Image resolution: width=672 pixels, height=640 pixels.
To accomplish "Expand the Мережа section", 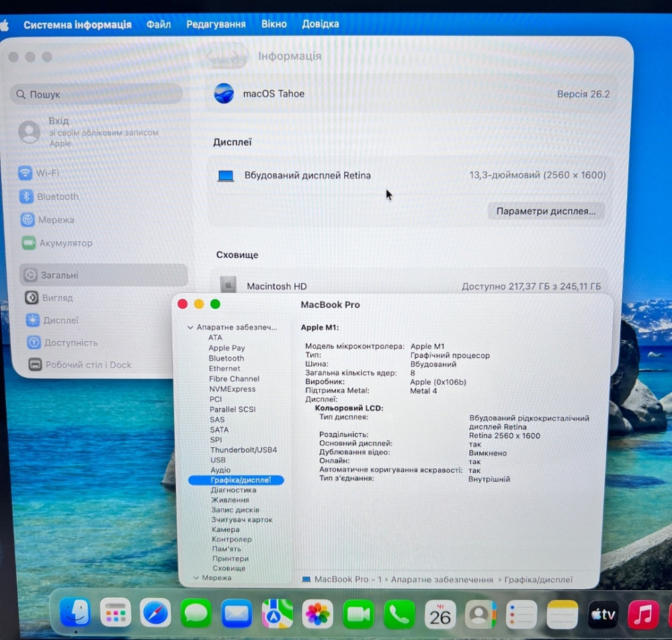I will point(196,578).
